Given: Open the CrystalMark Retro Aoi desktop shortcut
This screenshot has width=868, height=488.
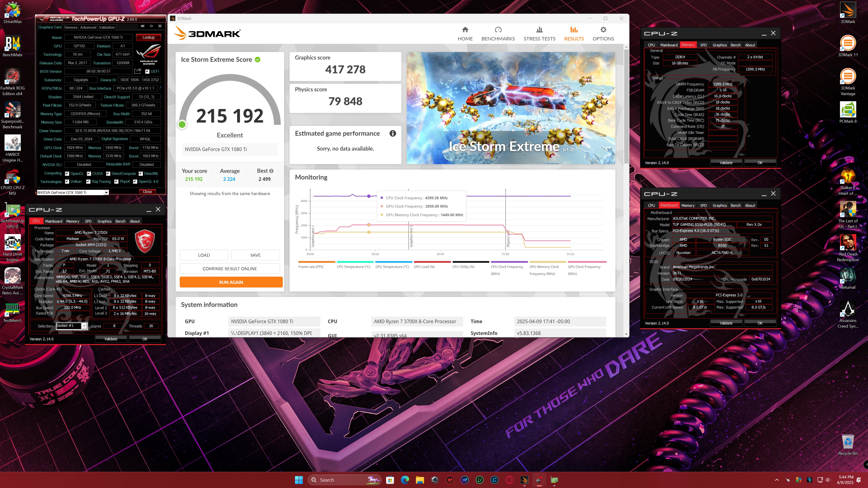Looking at the screenshot, I should pyautogui.click(x=12, y=281).
